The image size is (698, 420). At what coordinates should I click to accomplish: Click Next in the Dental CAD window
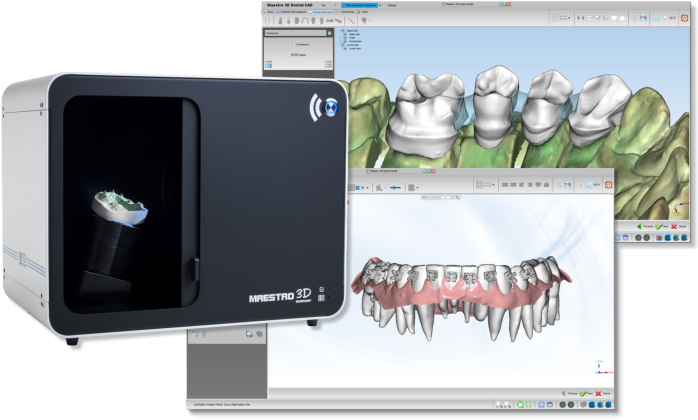coord(662,226)
